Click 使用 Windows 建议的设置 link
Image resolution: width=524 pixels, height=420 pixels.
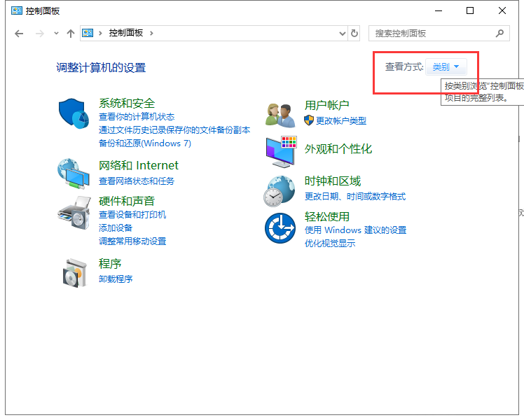click(x=356, y=230)
